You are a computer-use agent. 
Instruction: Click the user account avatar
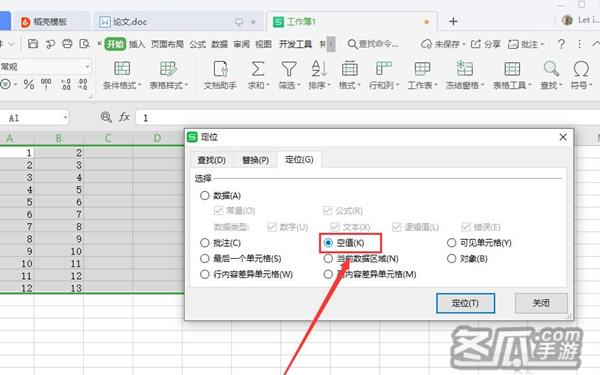pos(567,20)
